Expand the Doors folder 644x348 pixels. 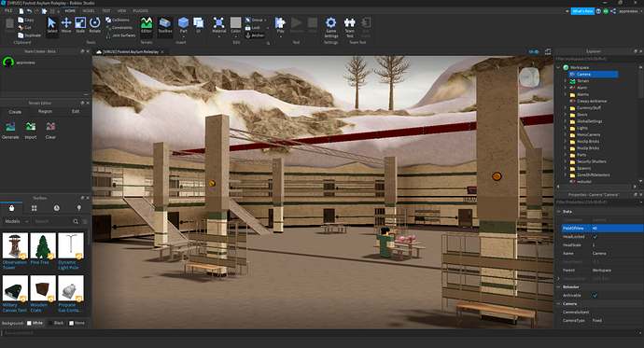(x=566, y=115)
